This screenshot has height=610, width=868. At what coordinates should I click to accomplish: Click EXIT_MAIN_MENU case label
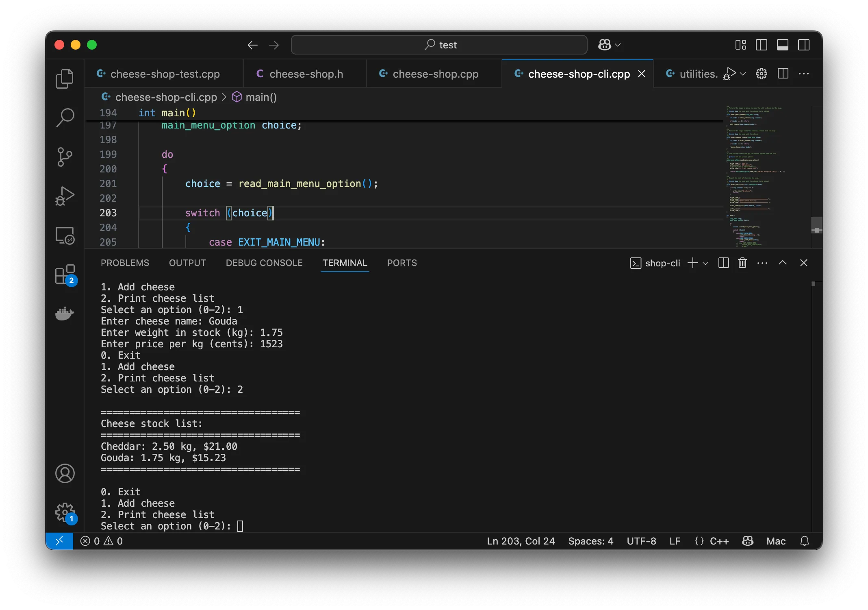point(279,242)
